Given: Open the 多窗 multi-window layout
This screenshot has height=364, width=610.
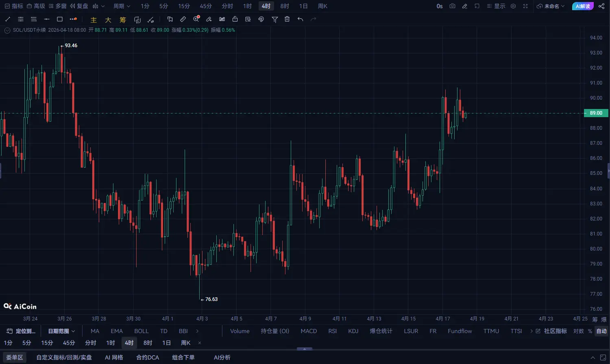Looking at the screenshot, I should click(x=57, y=6).
